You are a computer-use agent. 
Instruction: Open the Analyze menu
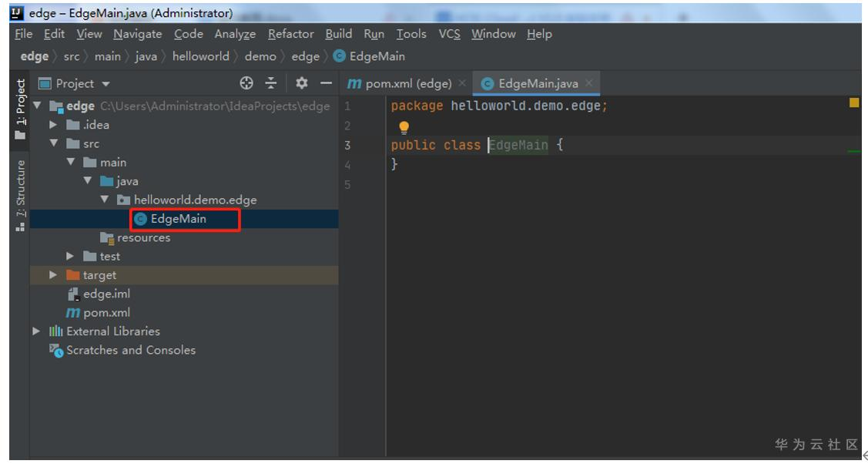coord(235,35)
